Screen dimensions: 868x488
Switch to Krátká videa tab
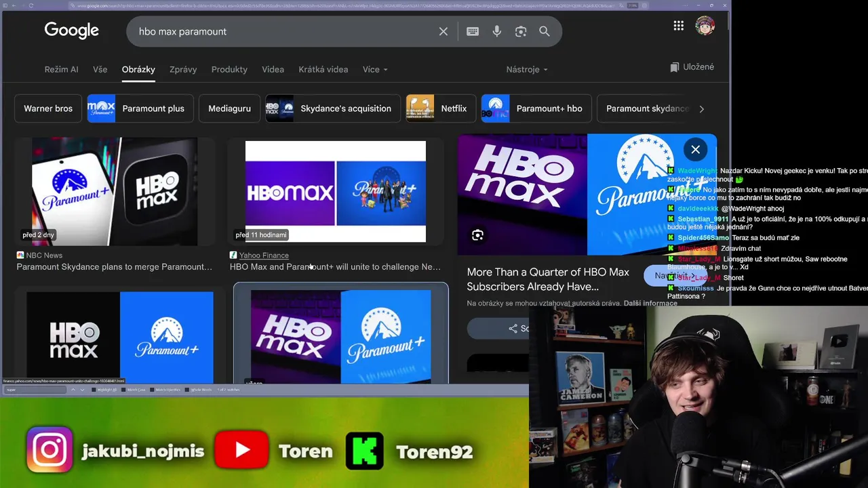tap(323, 69)
